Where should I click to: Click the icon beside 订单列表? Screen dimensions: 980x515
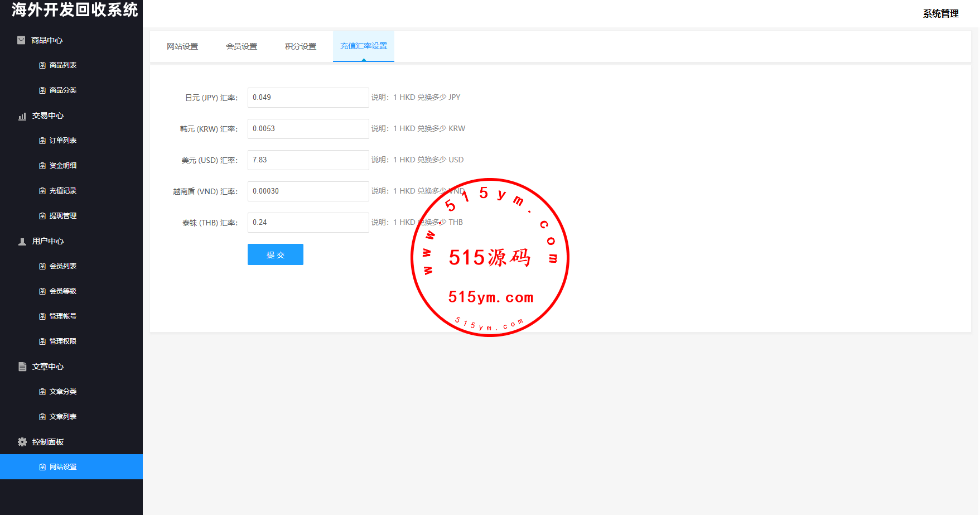point(42,141)
